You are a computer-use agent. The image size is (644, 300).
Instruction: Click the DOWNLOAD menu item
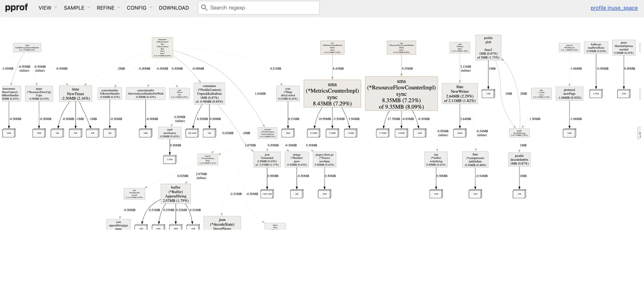tap(174, 8)
